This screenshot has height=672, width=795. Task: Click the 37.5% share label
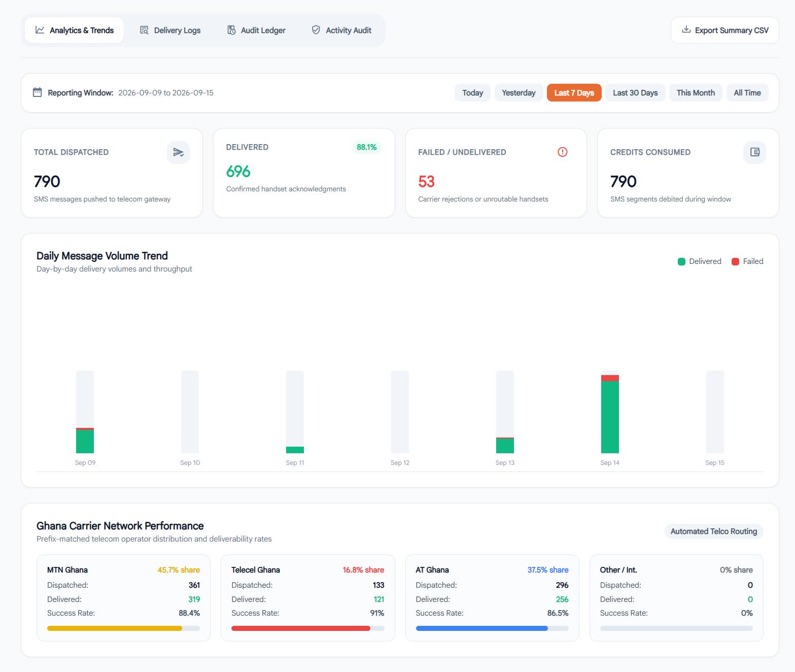(x=547, y=570)
